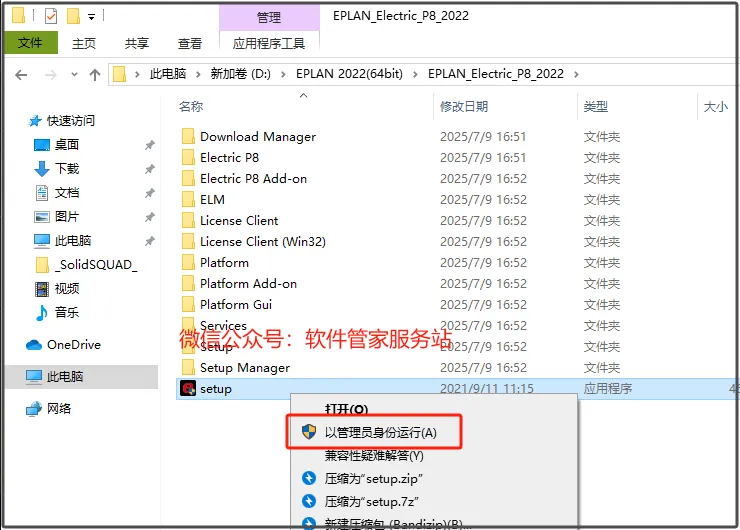Open the 文件 ribbon tab
The image size is (740, 530).
(30, 43)
